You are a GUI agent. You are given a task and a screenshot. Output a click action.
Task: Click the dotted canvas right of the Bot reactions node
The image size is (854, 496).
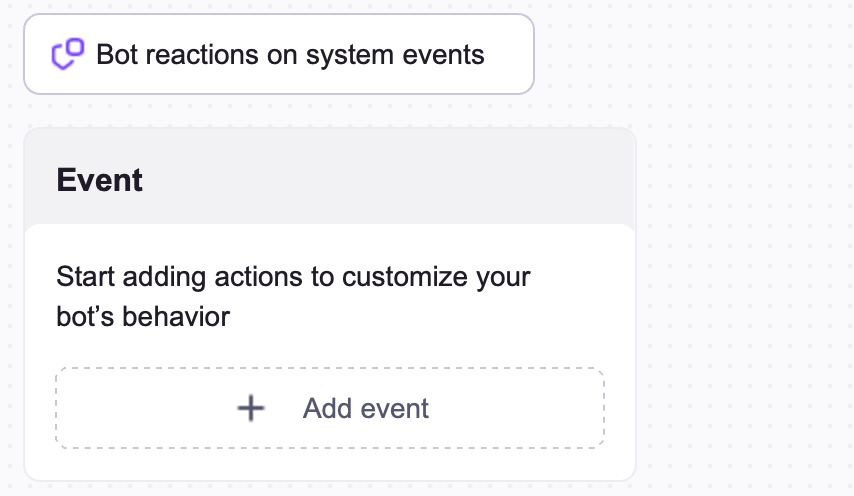pyautogui.click(x=690, y=54)
